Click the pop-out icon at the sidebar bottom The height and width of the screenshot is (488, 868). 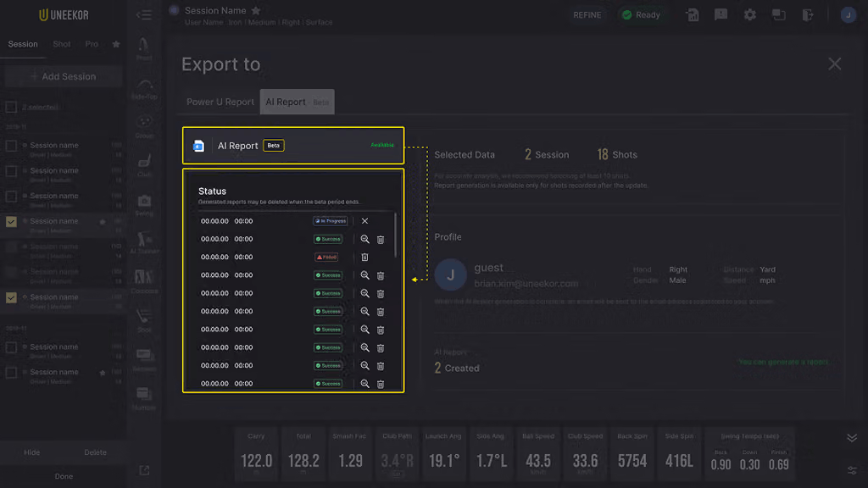point(144,470)
